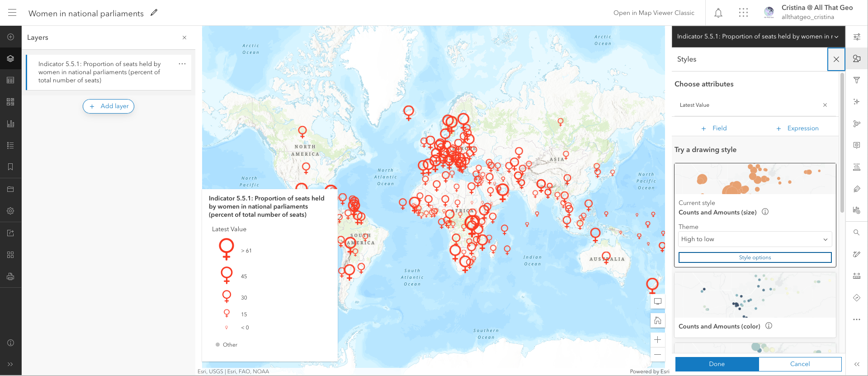Open the Create app icon
The width and height of the screenshot is (868, 376).
(10, 255)
